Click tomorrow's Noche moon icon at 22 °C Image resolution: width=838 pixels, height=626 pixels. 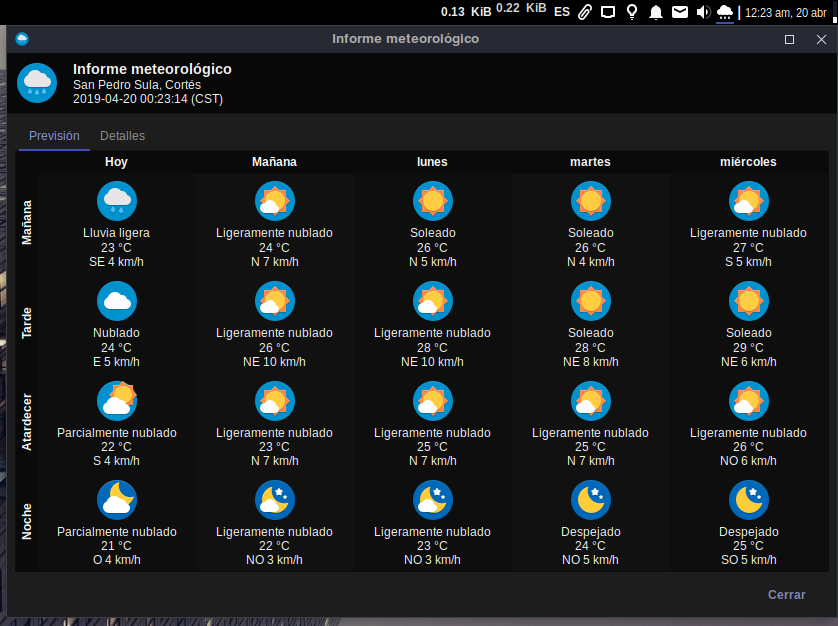tap(275, 500)
